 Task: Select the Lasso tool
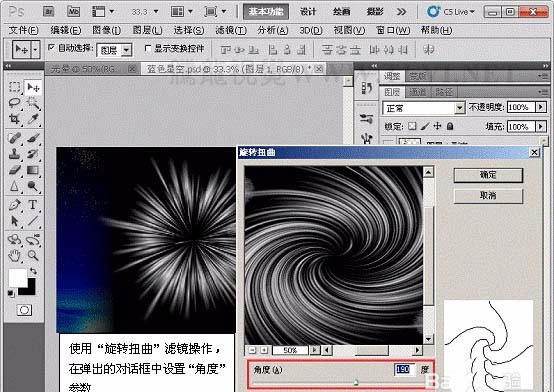click(14, 103)
